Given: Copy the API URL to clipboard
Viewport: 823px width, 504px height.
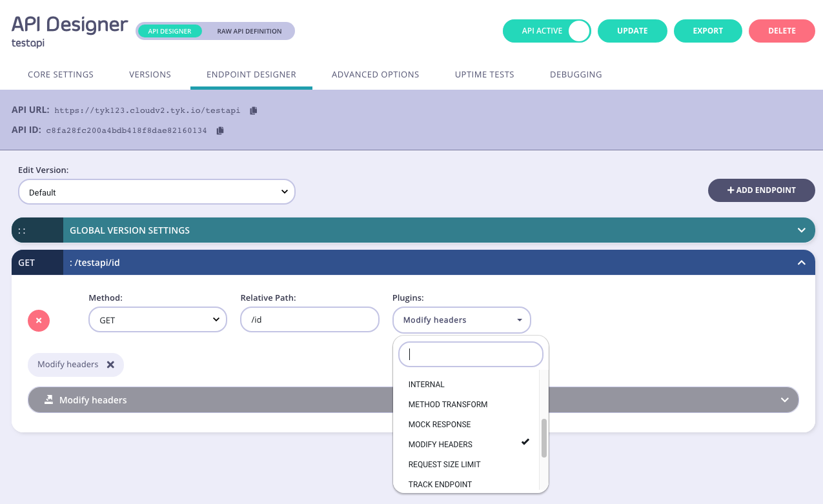Looking at the screenshot, I should click(253, 110).
